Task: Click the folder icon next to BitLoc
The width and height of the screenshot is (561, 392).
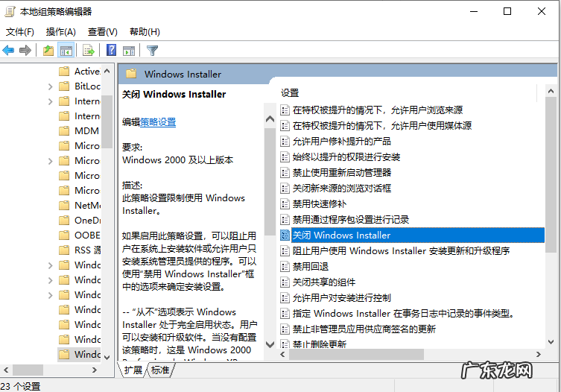Action: pyautogui.click(x=64, y=86)
